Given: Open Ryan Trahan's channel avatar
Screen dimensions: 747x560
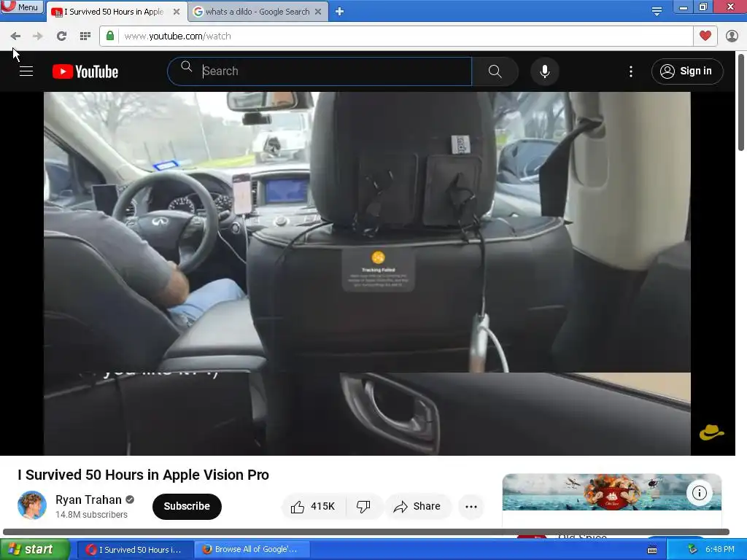Looking at the screenshot, I should pyautogui.click(x=32, y=505).
